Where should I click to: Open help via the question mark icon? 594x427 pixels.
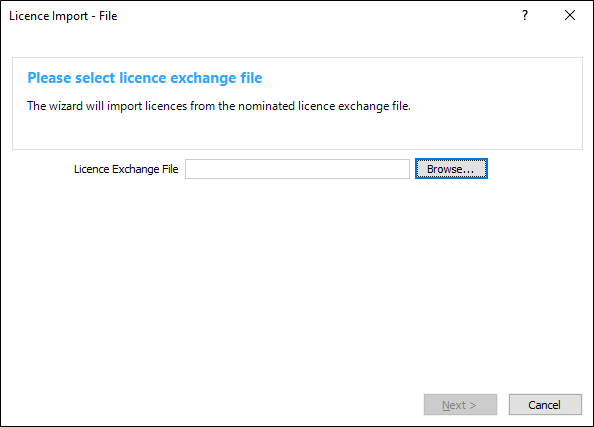click(x=525, y=15)
